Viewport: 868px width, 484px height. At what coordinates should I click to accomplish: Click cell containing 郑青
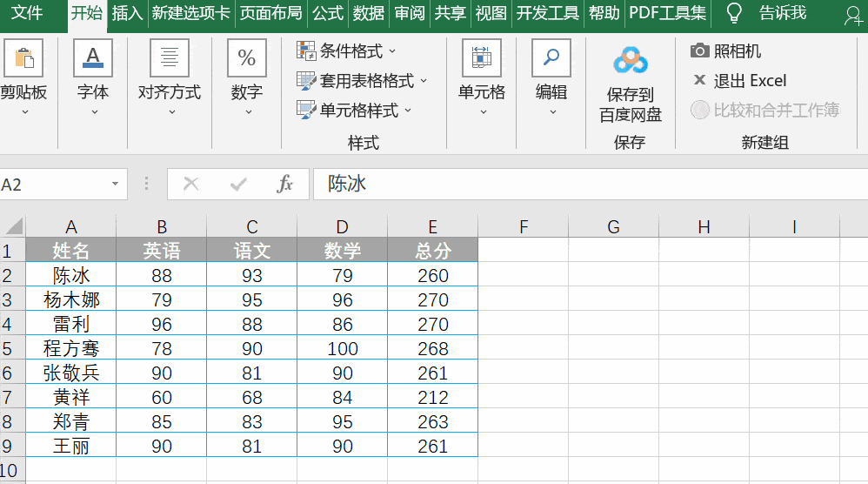[70, 421]
